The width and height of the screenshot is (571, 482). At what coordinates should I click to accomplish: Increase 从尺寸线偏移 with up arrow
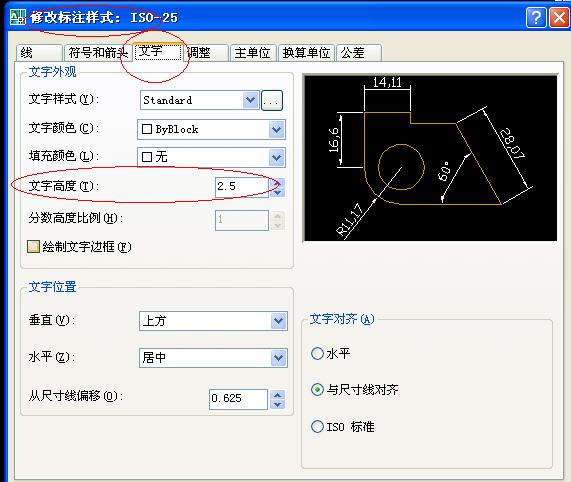point(277,395)
